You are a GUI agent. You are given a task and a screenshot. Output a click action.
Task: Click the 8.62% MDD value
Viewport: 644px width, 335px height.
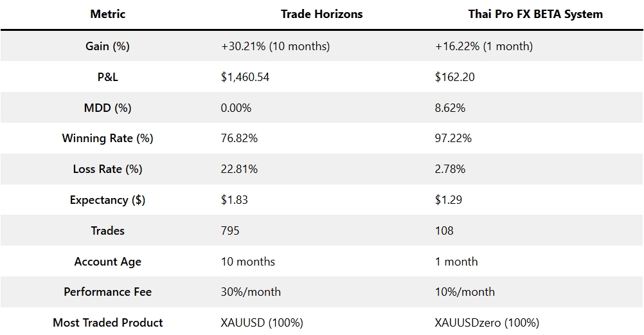coord(450,108)
